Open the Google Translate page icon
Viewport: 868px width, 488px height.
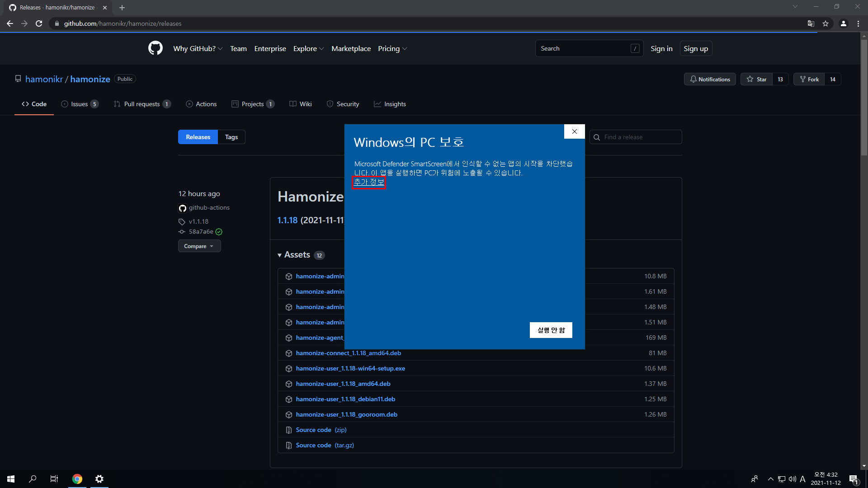(x=811, y=23)
